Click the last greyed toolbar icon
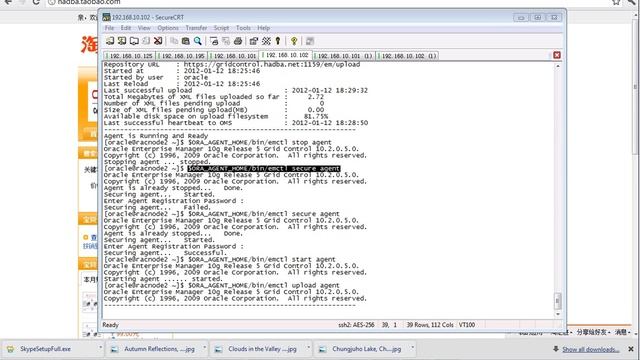This screenshot has height=360, width=640. click(x=310, y=41)
